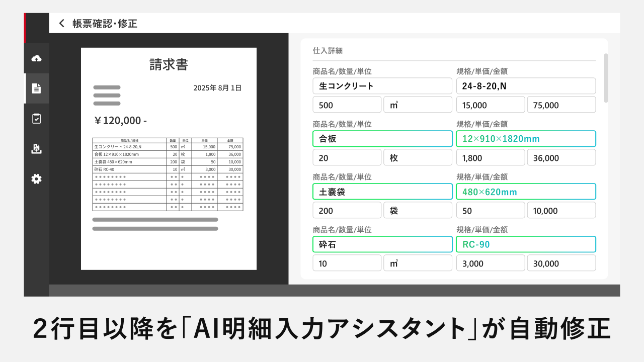Click the cloud upload icon in sidebar
This screenshot has width=644, height=362.
click(36, 58)
